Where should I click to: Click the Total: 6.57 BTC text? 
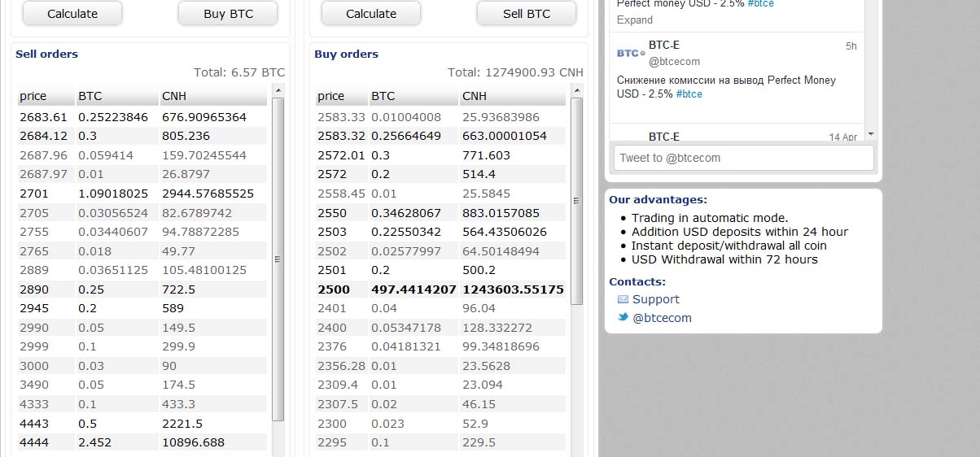(x=239, y=72)
